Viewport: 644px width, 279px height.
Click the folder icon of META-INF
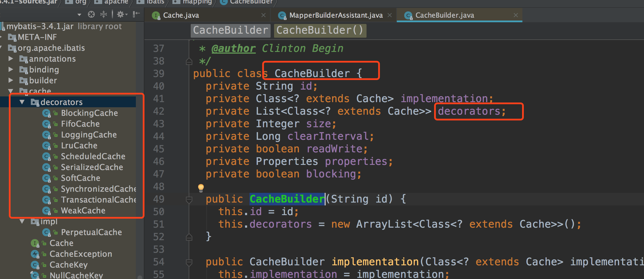(x=12, y=37)
